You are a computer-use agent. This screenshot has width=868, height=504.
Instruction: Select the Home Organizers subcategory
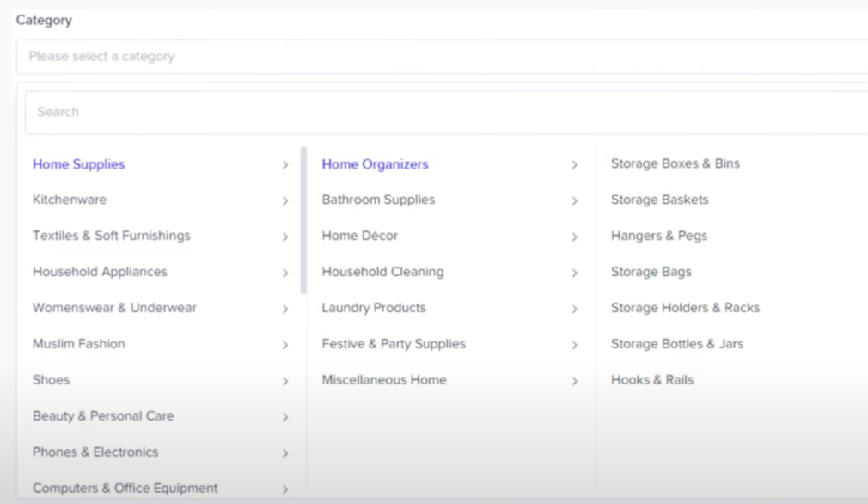(x=375, y=164)
